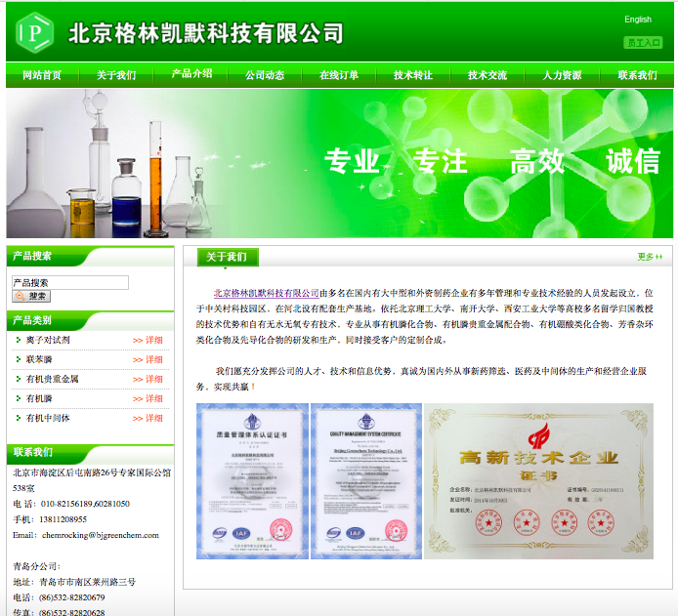The width and height of the screenshot is (678, 616).
Task: Click the lab glassware banner image
Action: click(x=339, y=163)
